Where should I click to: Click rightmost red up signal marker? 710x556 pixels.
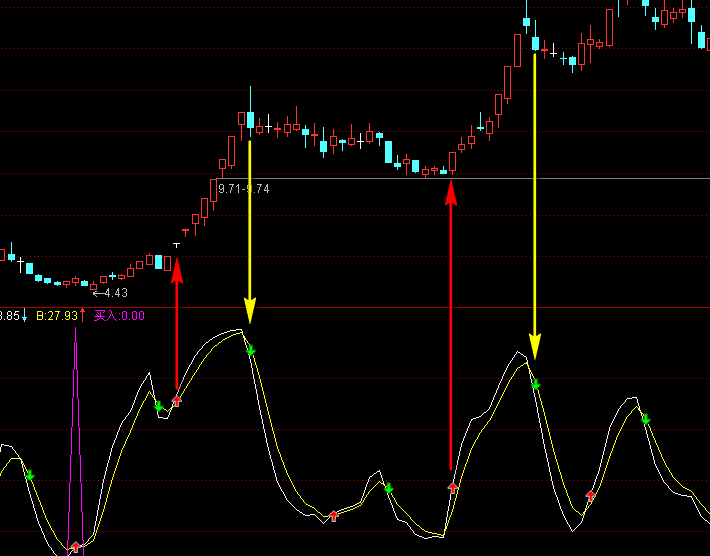click(590, 496)
